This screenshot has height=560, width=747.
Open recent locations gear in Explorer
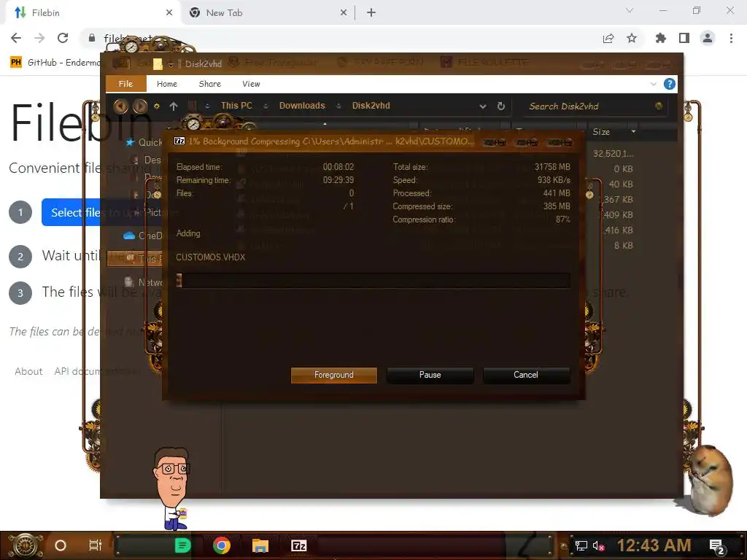point(156,106)
